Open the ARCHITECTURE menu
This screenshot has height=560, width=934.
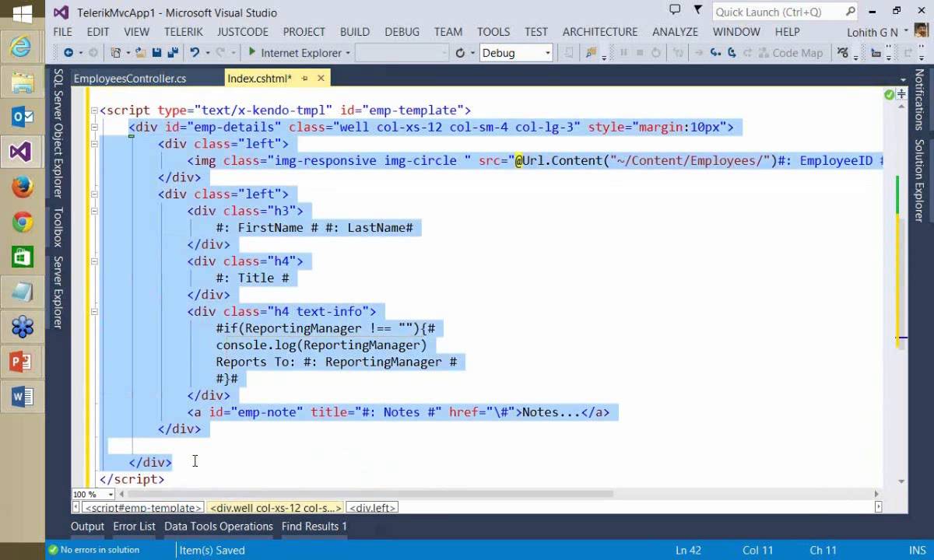click(x=600, y=32)
